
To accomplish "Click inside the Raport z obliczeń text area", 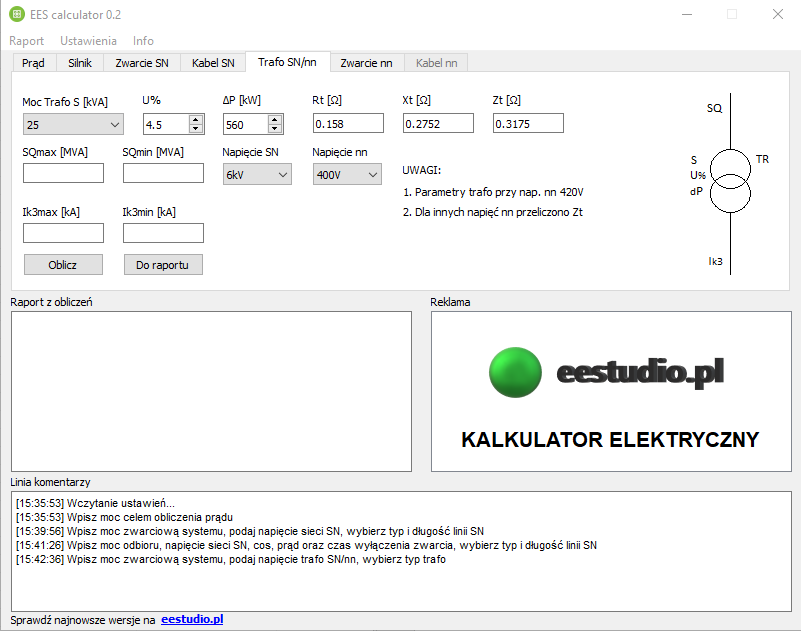I will pos(211,391).
